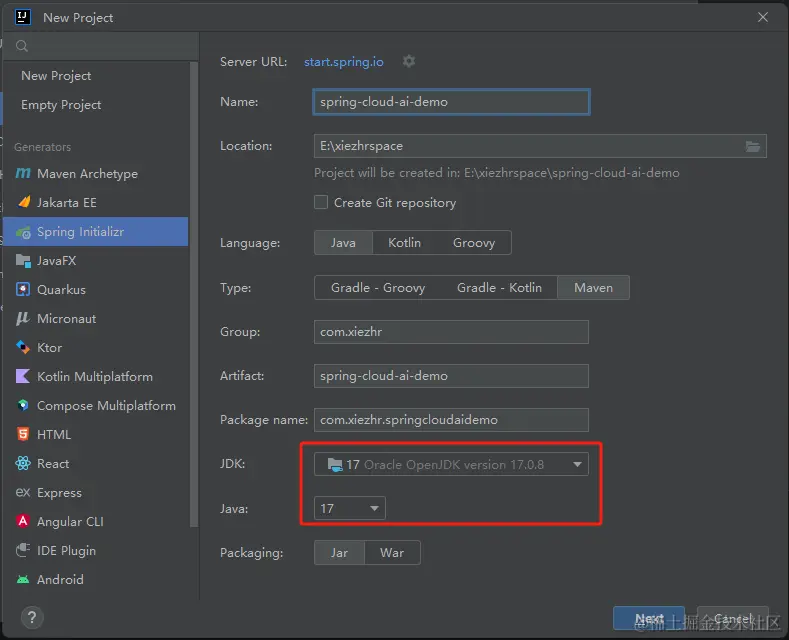789x640 pixels.
Task: Click the Kotlin Multiplatform icon
Action: coord(23,376)
